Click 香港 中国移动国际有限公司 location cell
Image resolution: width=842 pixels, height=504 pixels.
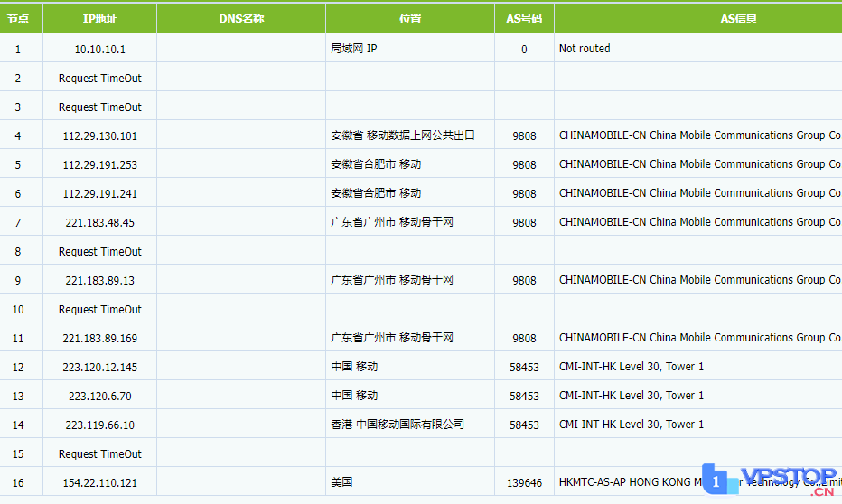coord(398,425)
